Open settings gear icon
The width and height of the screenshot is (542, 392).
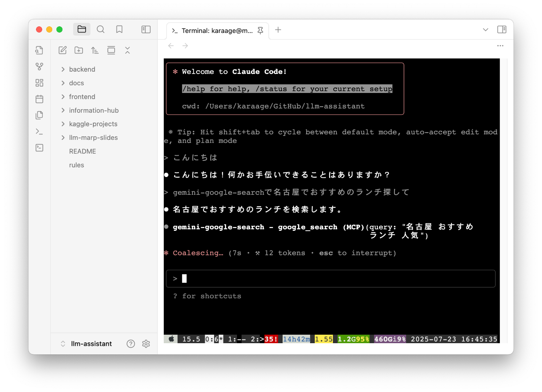146,344
